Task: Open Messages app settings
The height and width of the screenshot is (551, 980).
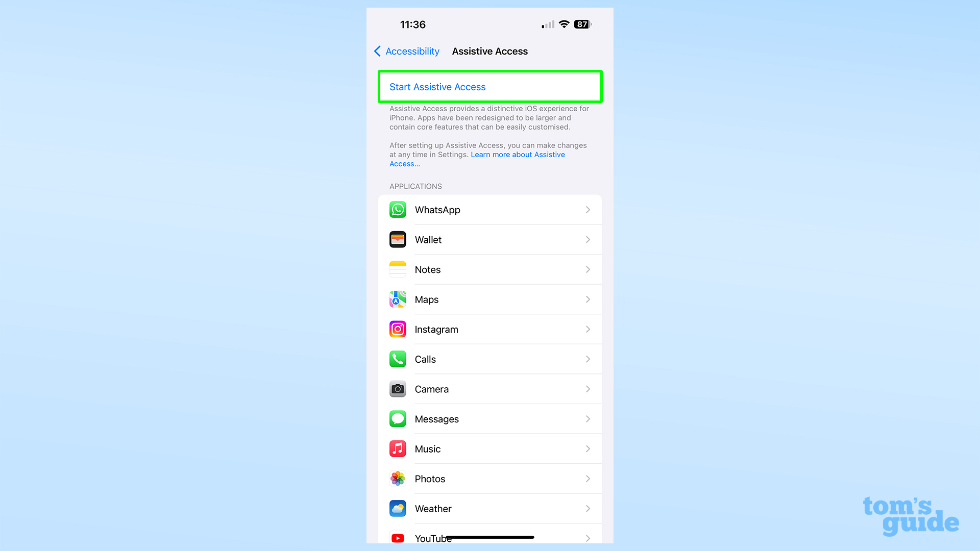Action: [490, 418]
